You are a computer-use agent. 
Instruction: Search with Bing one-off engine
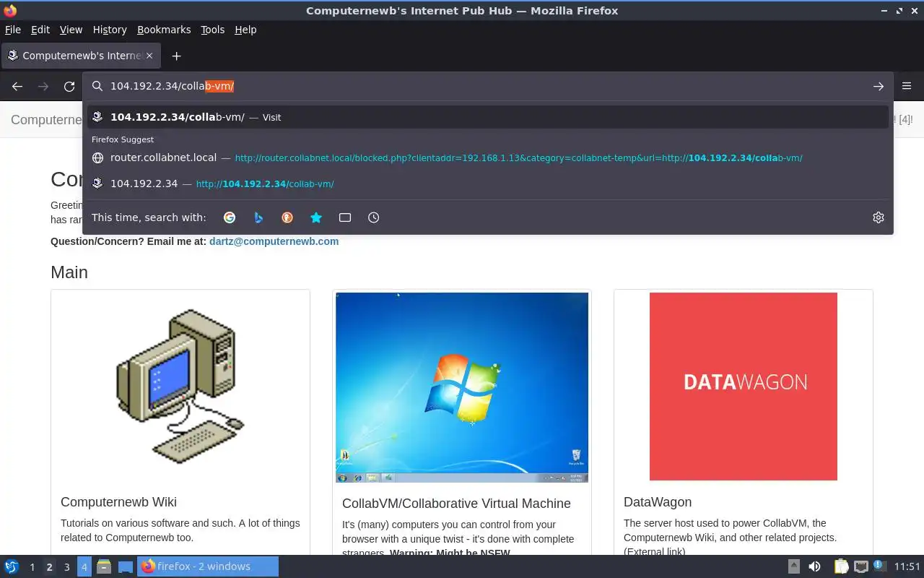click(x=258, y=217)
